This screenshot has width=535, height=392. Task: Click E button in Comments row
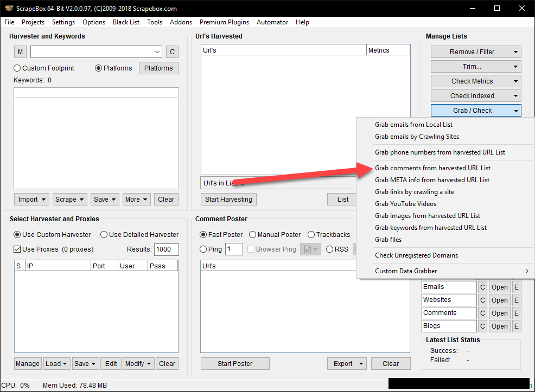click(x=516, y=313)
